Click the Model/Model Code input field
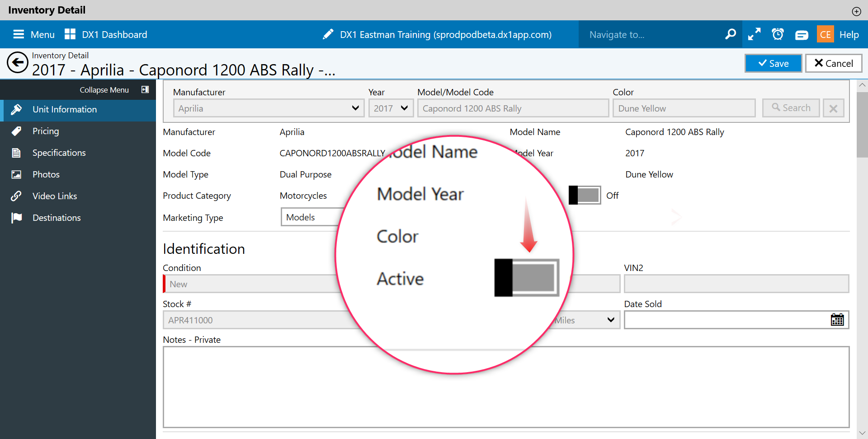The width and height of the screenshot is (868, 439). pos(513,108)
